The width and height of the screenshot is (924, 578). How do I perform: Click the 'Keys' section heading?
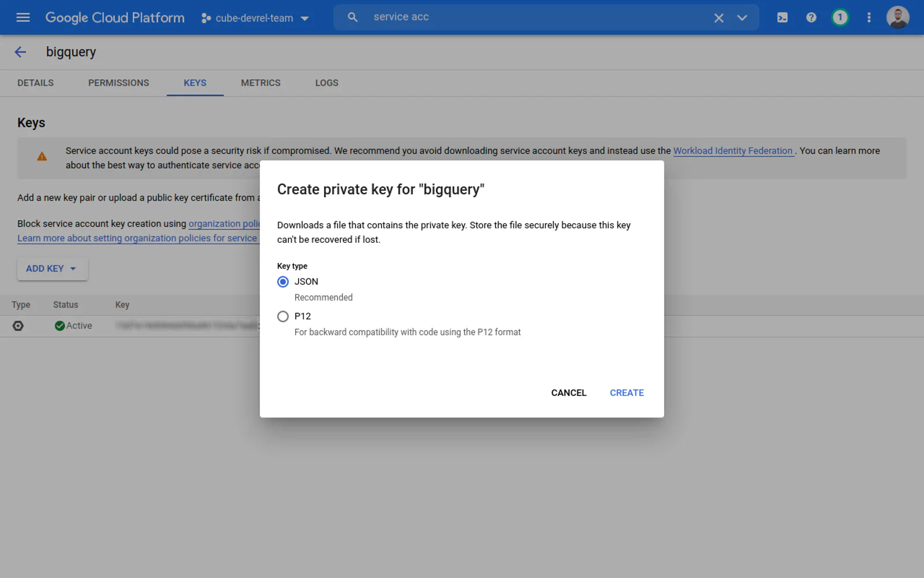pos(31,123)
